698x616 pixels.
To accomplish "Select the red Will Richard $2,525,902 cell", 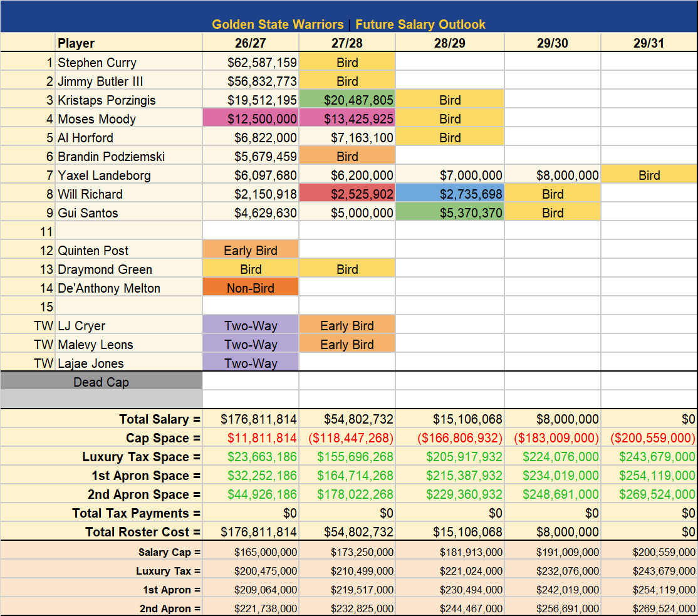I will coord(346,194).
